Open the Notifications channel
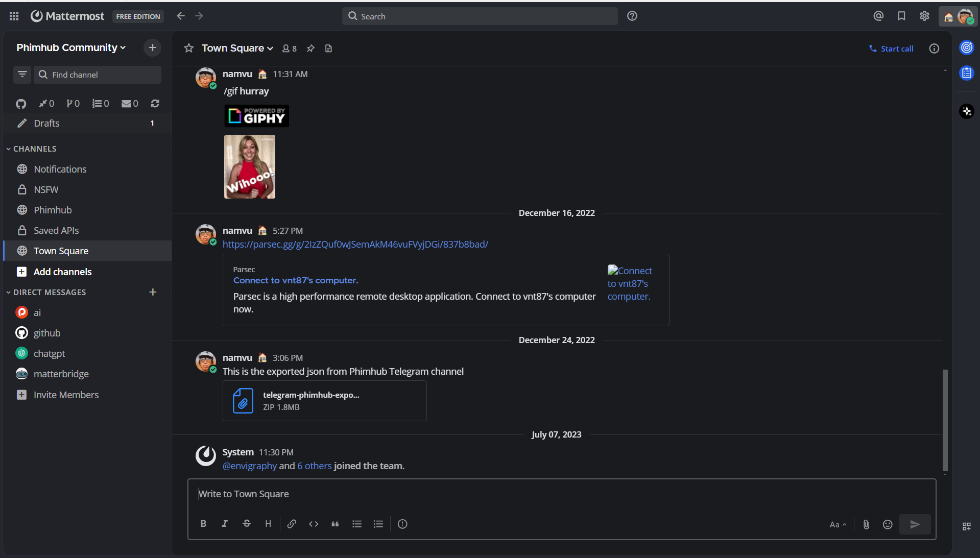This screenshot has width=980, height=558. pyautogui.click(x=87, y=169)
